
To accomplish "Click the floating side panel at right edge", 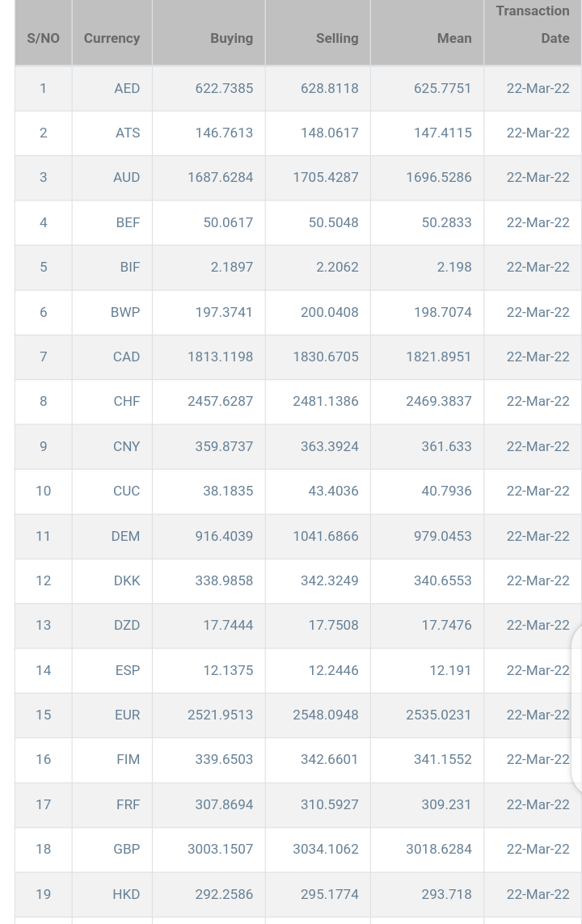I will (x=576, y=707).
